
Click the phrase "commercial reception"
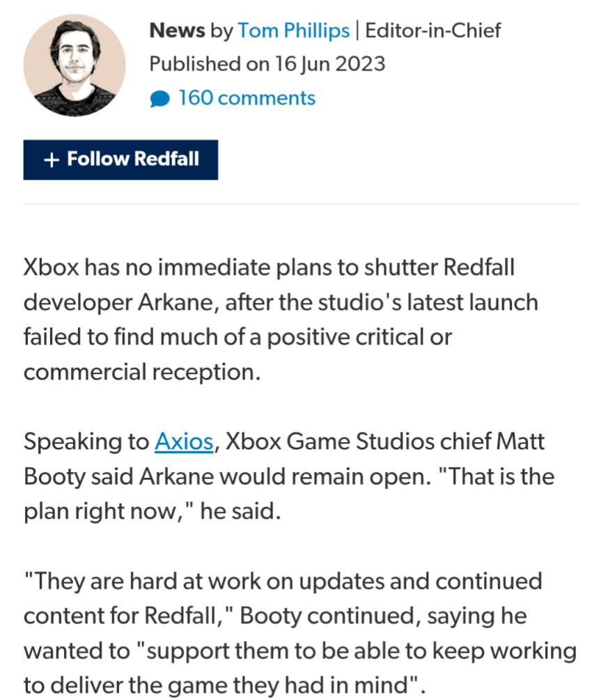tap(141, 372)
